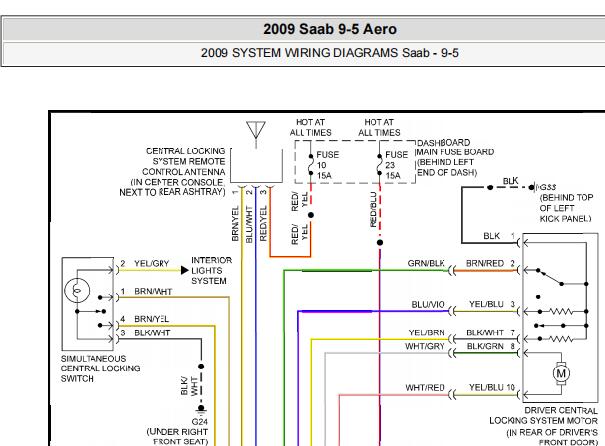Select 'SIMULTANEOUS CENTRAL LOCKING SWITCH' label
The image size is (605, 446).
pos(100,368)
